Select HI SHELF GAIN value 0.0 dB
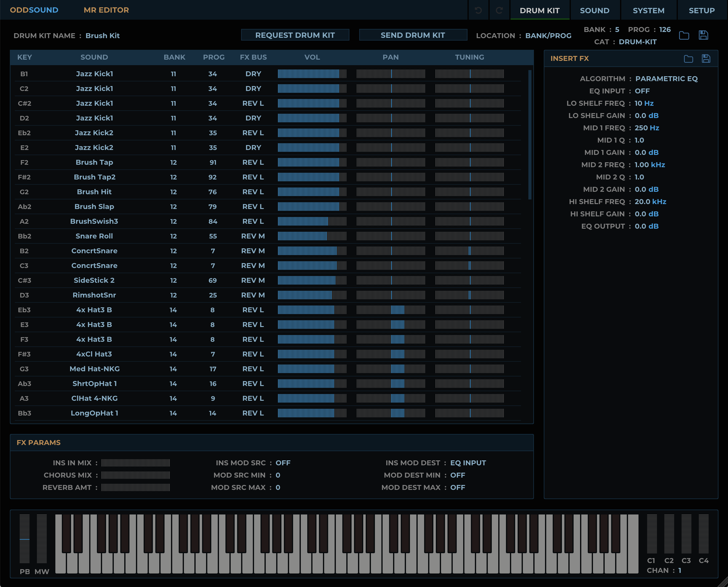The height and width of the screenshot is (587, 728). click(646, 214)
